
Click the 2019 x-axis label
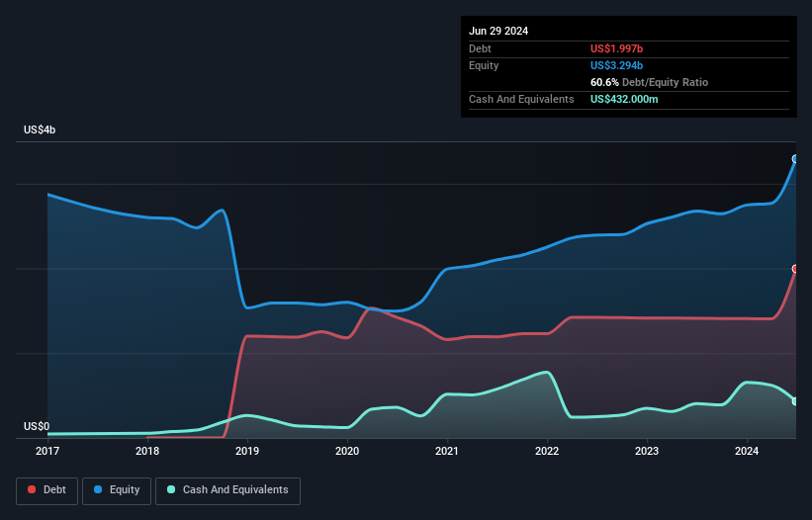tap(247, 451)
